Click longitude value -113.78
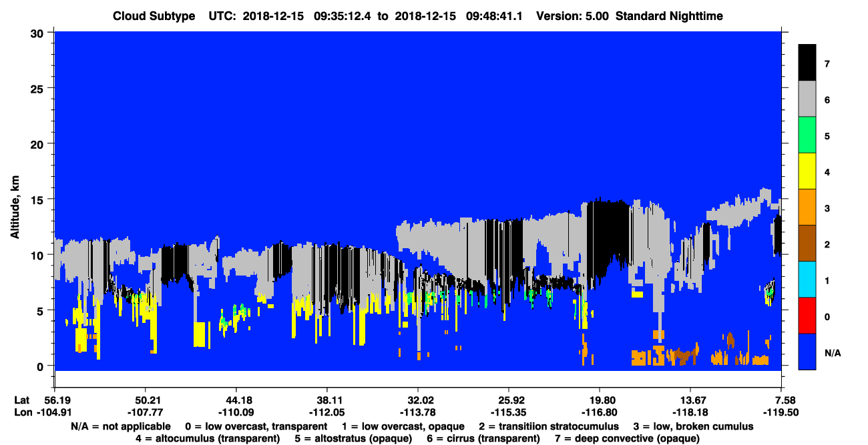Image resolution: width=868 pixels, height=445 pixels. 417,412
